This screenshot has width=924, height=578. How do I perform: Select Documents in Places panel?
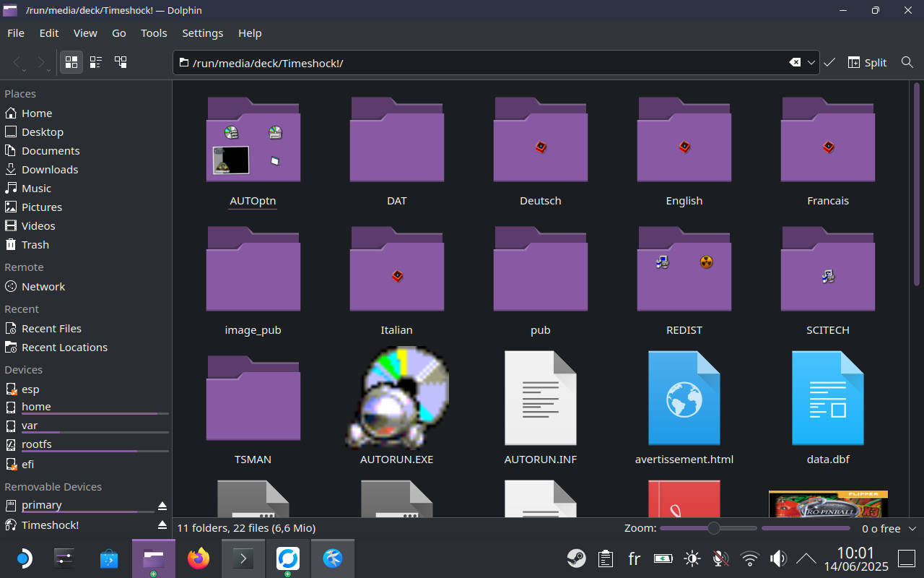coord(86,151)
